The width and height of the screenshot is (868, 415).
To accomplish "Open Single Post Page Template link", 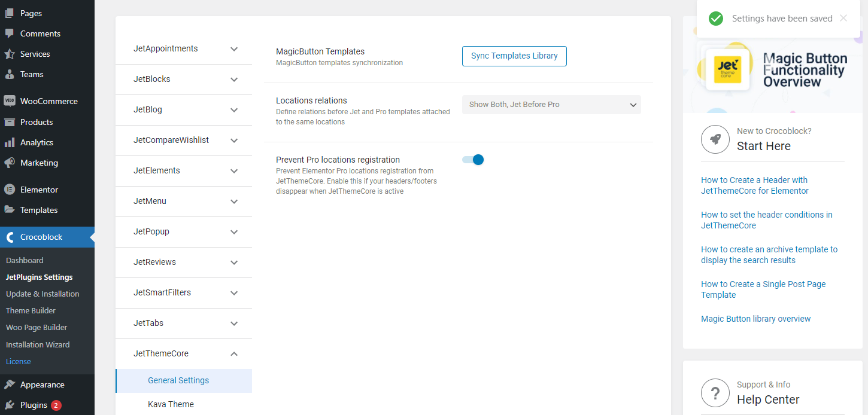I will pos(763,289).
